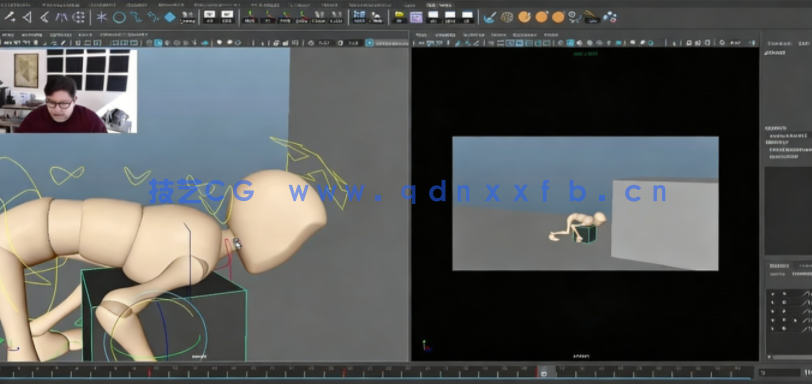The height and width of the screenshot is (384, 812).
Task: Select the blue and pink dots shelf icon
Action: [x=610, y=17]
